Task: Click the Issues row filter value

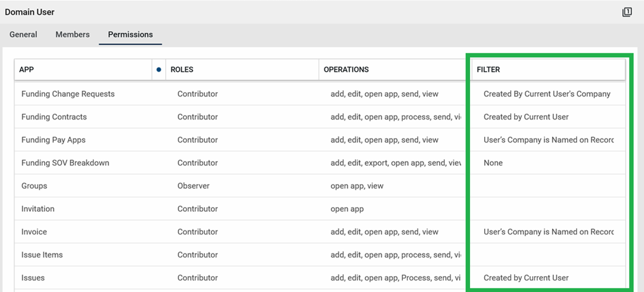Action: pyautogui.click(x=526, y=278)
